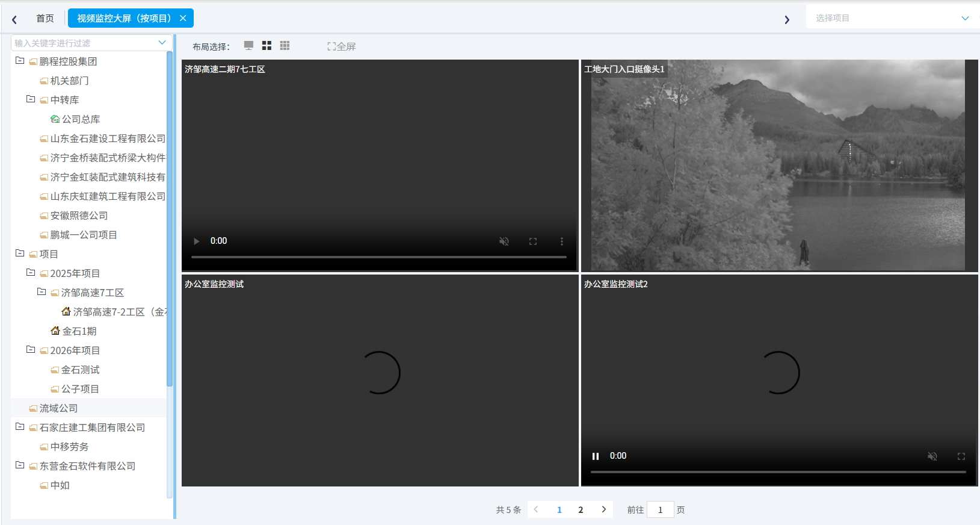Select 中移劳务 tree item
The height and width of the screenshot is (525, 980).
point(69,447)
